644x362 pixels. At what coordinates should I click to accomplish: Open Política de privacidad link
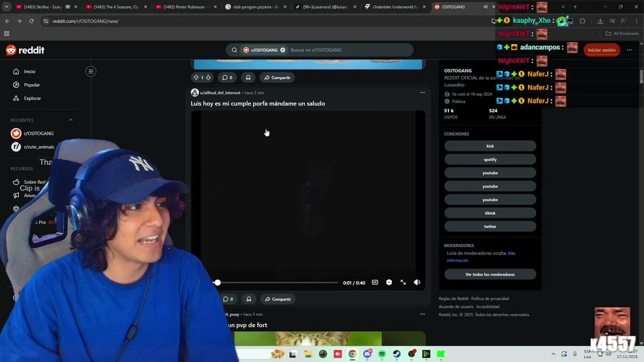coord(490,299)
